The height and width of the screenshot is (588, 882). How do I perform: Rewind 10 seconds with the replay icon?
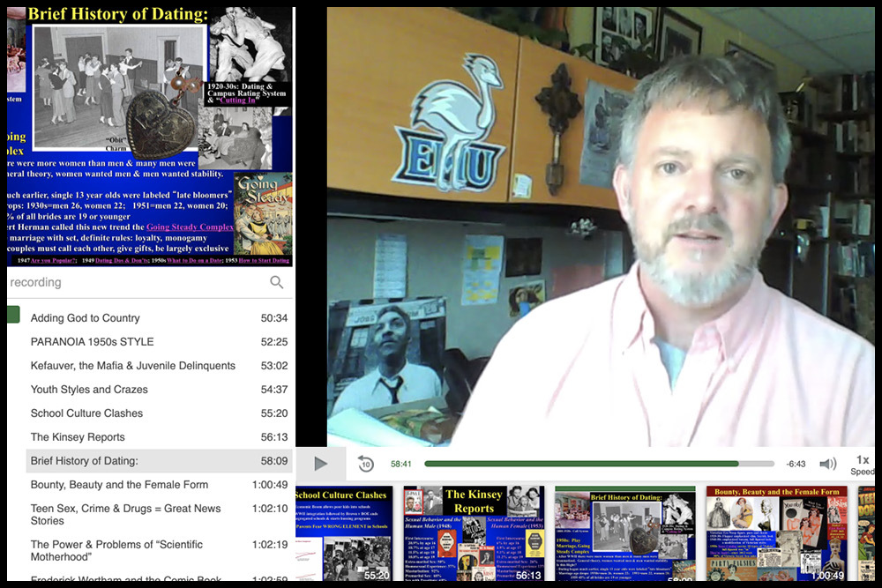366,464
